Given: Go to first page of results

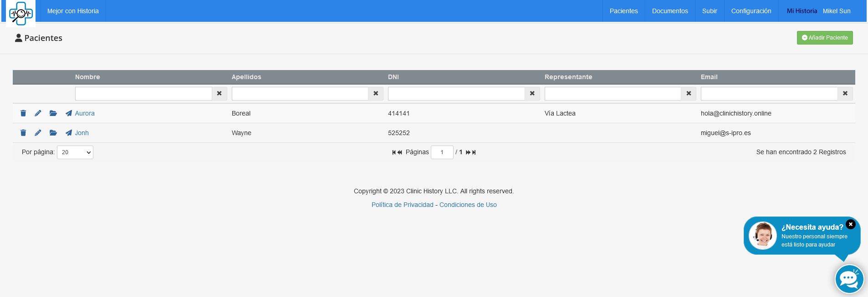Looking at the screenshot, I should coord(394,152).
